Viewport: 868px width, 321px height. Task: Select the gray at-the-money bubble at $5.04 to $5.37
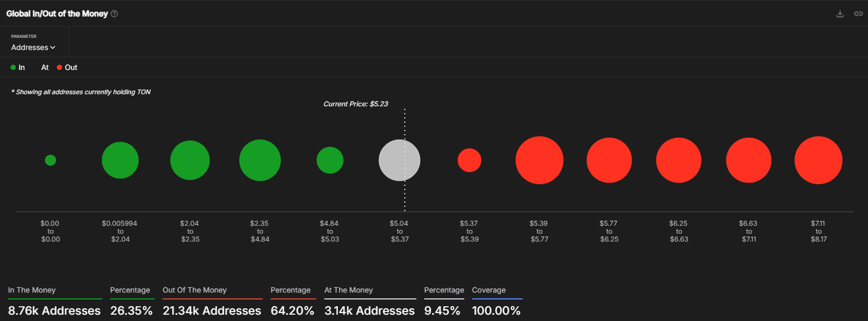[400, 160]
